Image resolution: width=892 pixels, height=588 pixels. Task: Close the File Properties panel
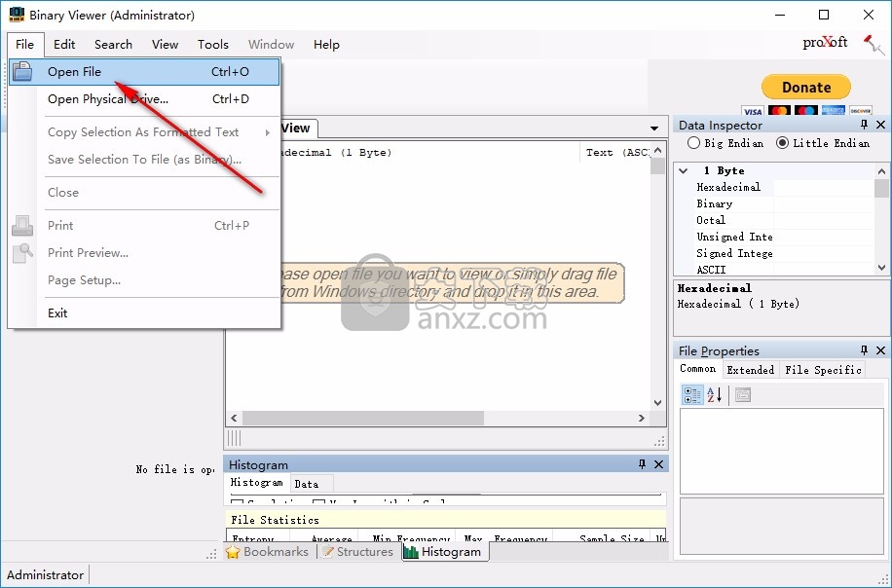tap(880, 350)
